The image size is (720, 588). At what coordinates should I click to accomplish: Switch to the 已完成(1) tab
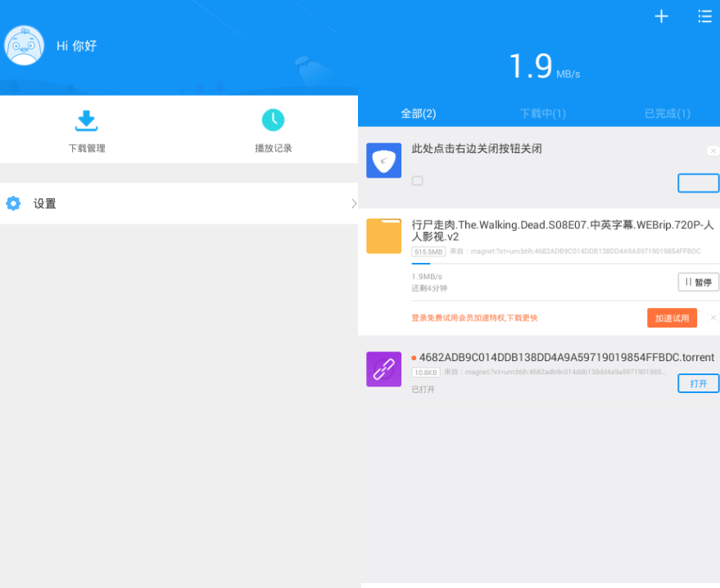click(667, 114)
